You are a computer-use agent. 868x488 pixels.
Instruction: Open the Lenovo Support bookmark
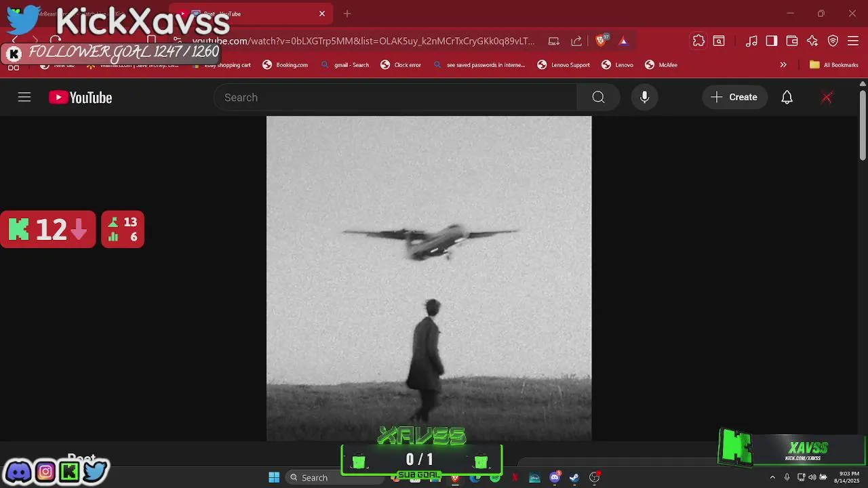coord(564,65)
